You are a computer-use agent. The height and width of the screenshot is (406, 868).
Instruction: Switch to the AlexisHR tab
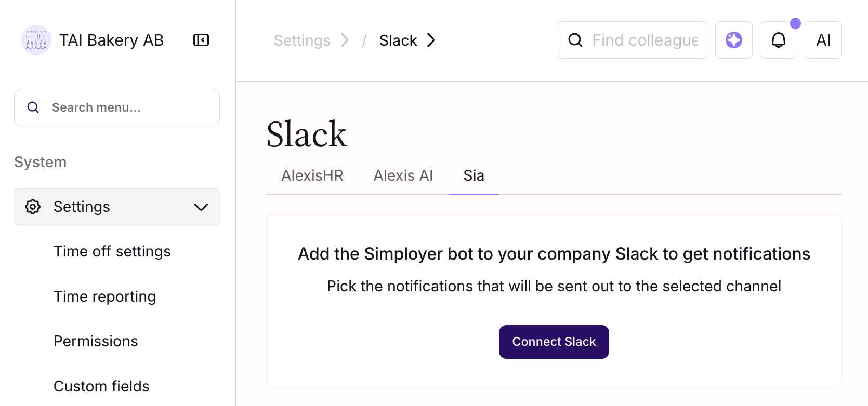[x=312, y=175]
